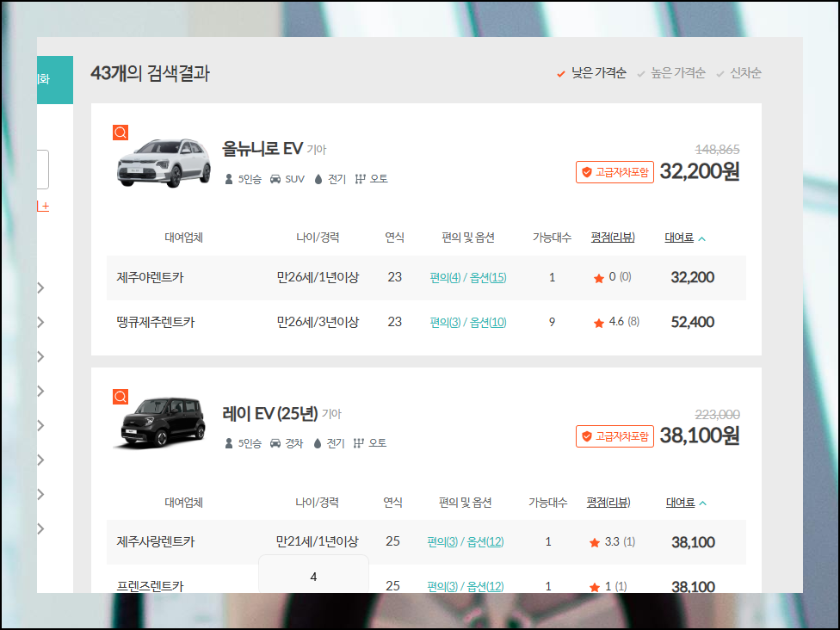
Task: Sort 올뉴니로 EV table by 평점(리뷰)
Action: click(x=613, y=238)
